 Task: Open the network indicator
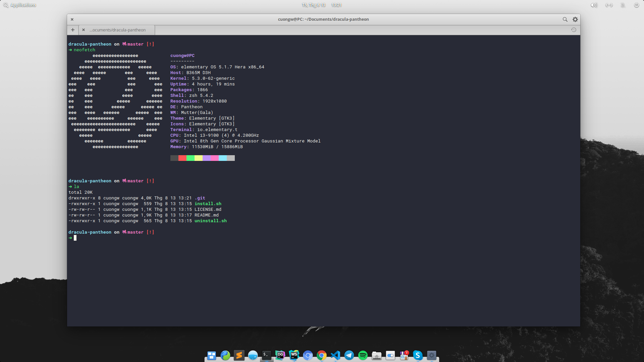609,5
